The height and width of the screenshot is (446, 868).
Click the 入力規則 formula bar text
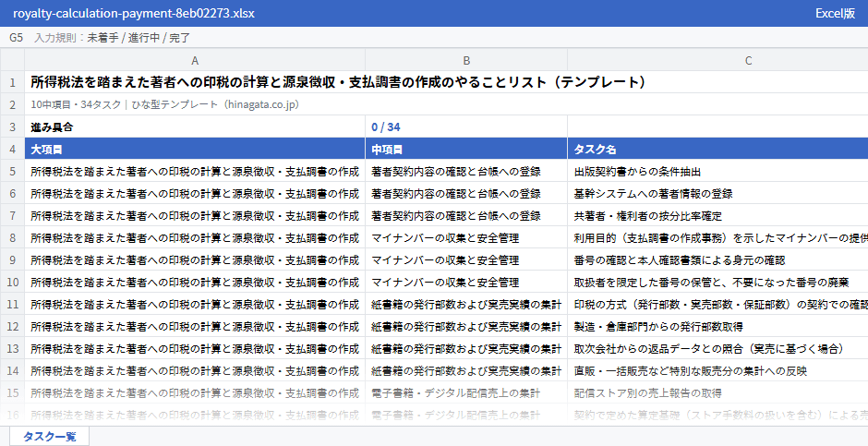(113, 38)
